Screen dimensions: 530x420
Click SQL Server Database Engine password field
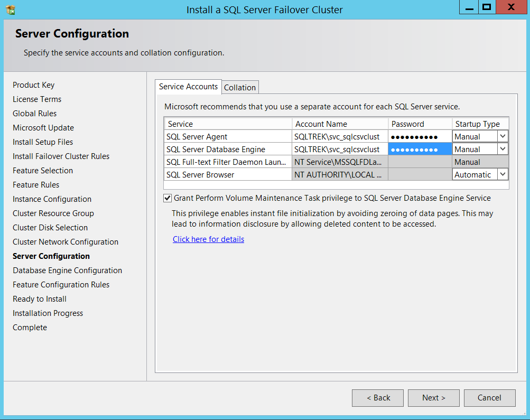pyautogui.click(x=420, y=149)
